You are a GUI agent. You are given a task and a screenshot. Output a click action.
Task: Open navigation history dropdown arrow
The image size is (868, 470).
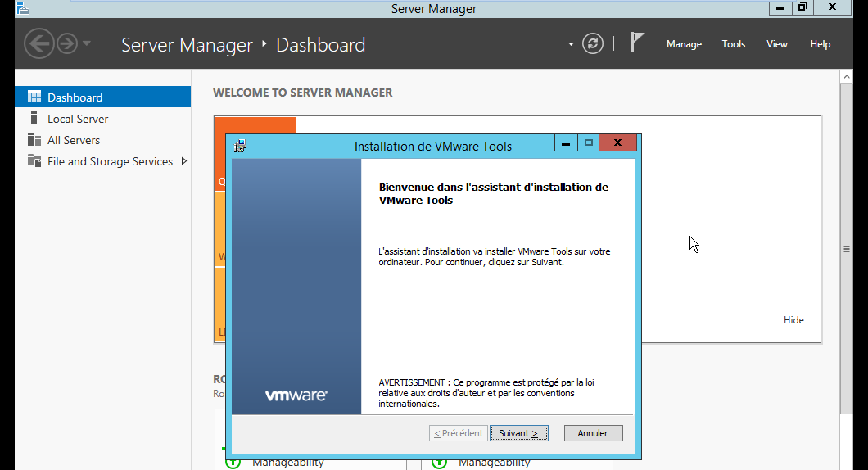(86, 43)
